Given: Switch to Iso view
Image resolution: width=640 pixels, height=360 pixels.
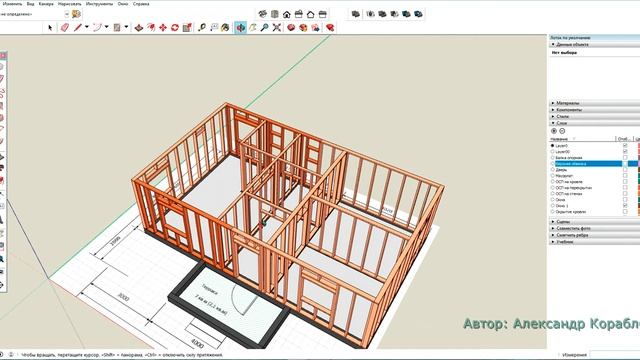Looking at the screenshot, I should tap(262, 14).
